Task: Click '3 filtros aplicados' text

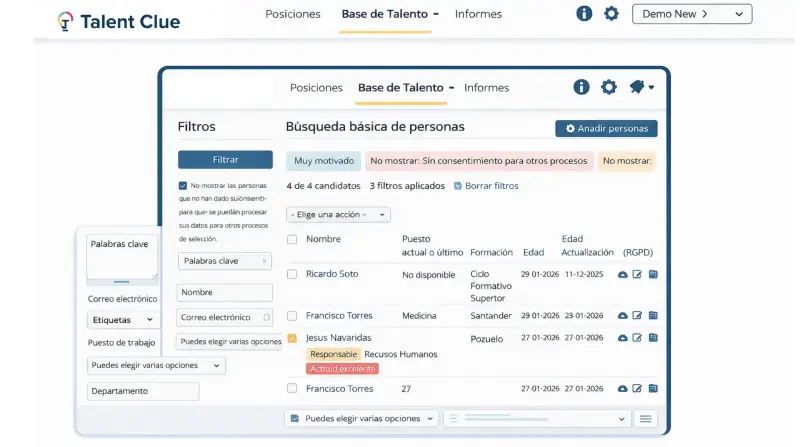Action: (x=407, y=186)
